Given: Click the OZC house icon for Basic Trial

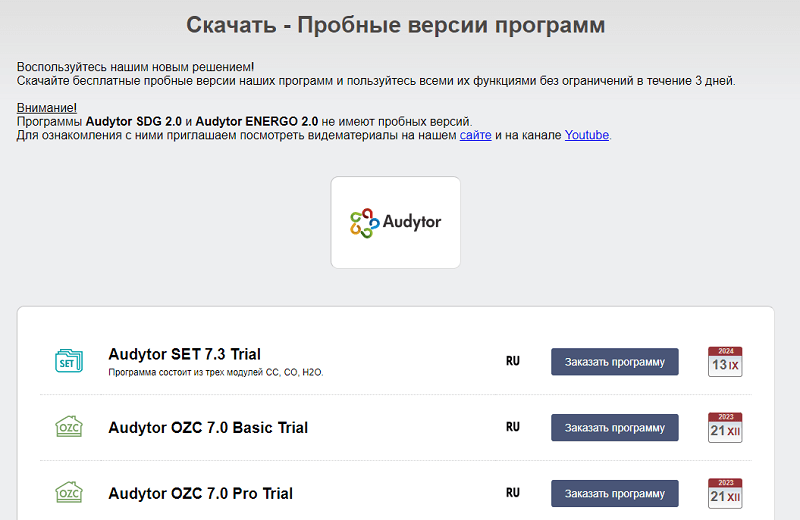Looking at the screenshot, I should (x=69, y=427).
